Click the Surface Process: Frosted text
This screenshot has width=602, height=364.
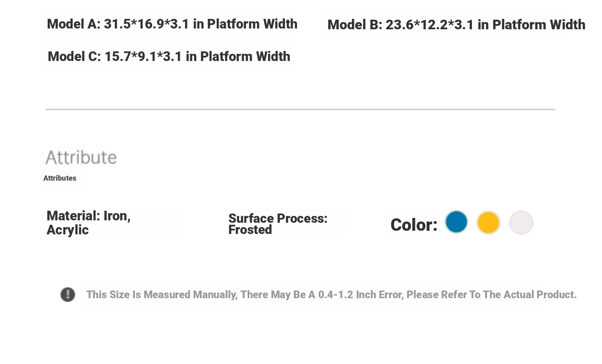click(278, 224)
